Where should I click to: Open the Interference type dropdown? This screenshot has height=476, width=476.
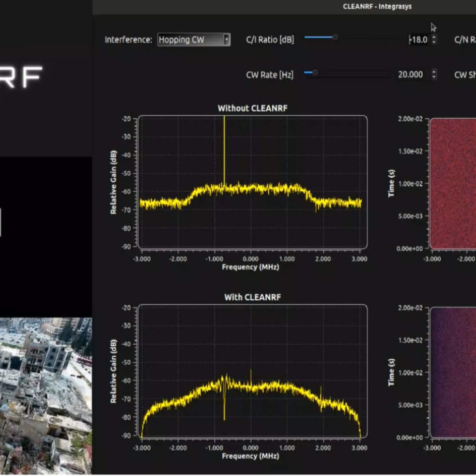[x=194, y=40]
